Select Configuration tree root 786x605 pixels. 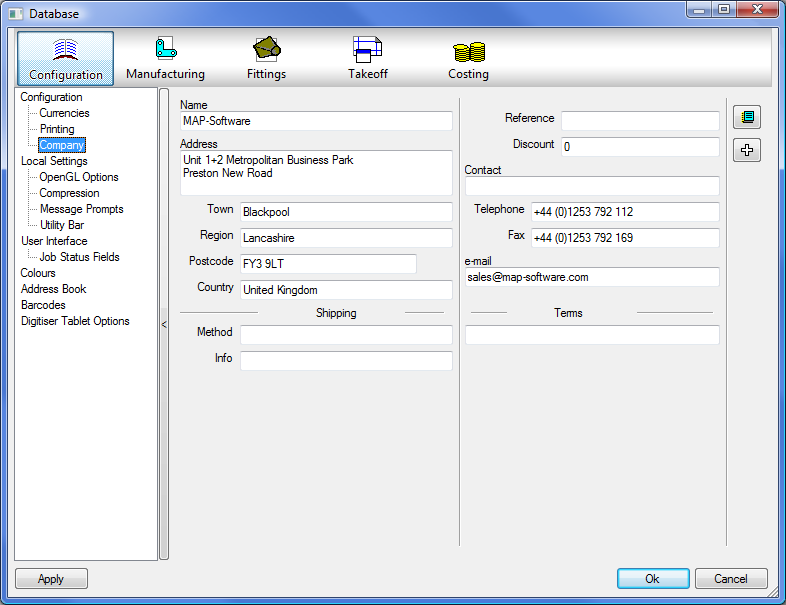51,97
